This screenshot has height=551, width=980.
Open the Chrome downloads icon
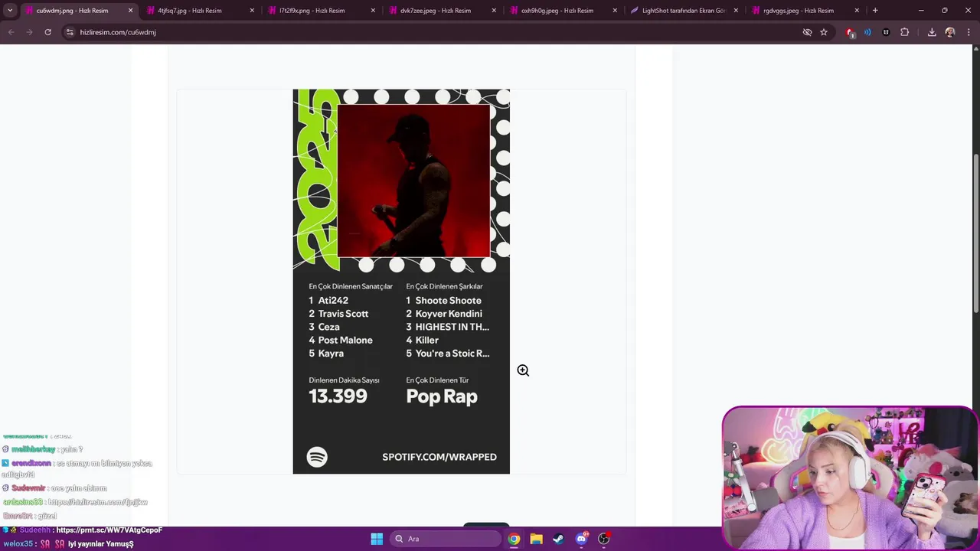[932, 32]
